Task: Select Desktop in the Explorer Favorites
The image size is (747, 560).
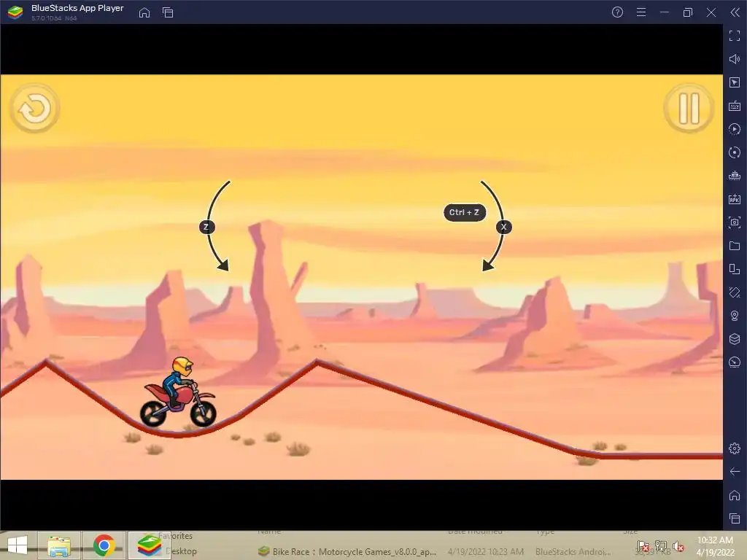Action: coord(182,551)
